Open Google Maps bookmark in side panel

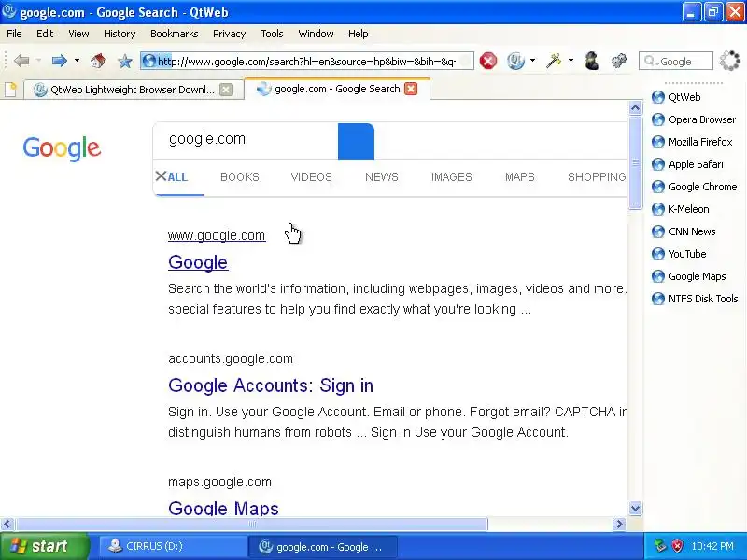click(x=689, y=276)
